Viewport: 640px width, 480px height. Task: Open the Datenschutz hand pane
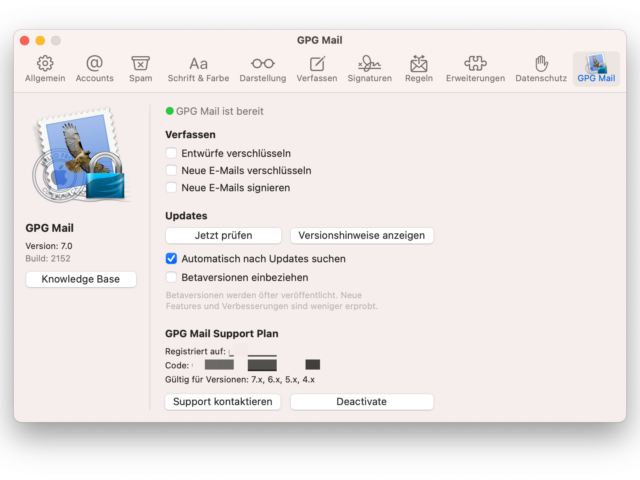pos(541,69)
